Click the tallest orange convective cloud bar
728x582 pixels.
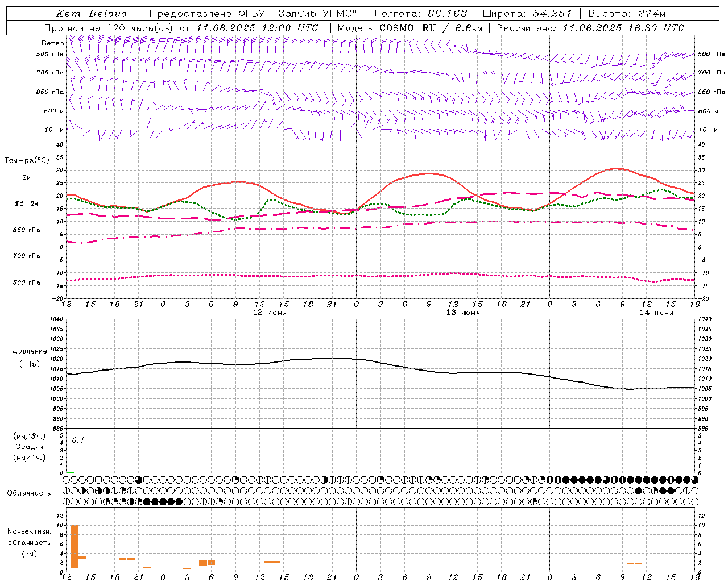(74, 547)
